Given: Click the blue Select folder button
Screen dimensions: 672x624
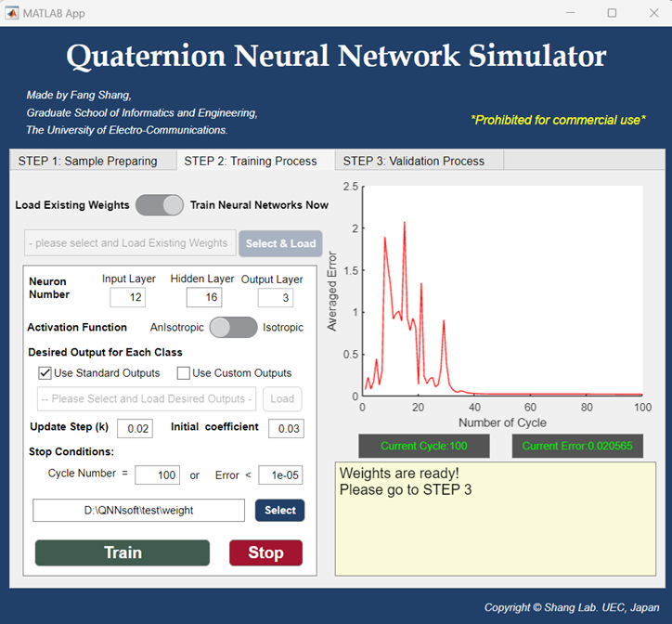Looking at the screenshot, I should pyautogui.click(x=280, y=511).
